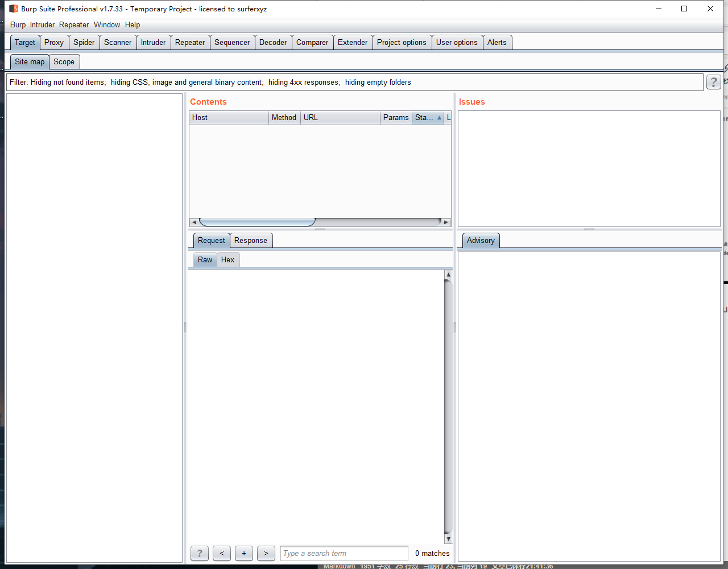Go to previous search match button
The height and width of the screenshot is (569, 728).
(x=222, y=553)
